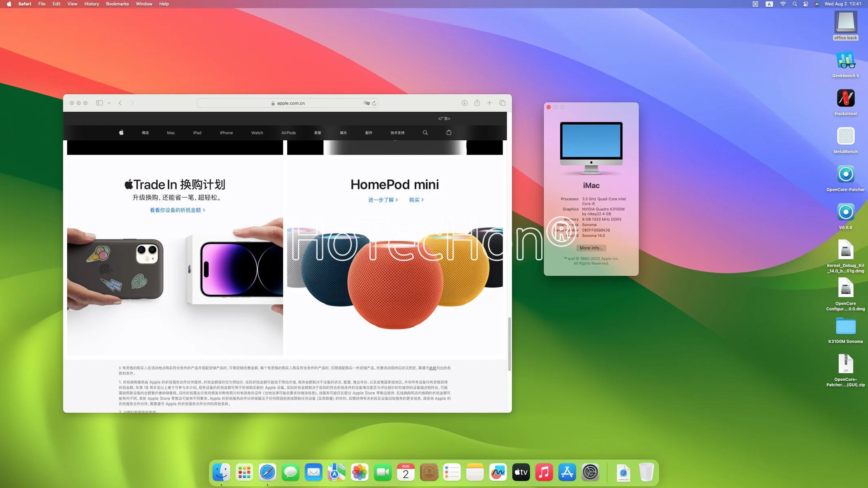
Task: Follow the 此处 link in the footnote
Action: click(433, 368)
